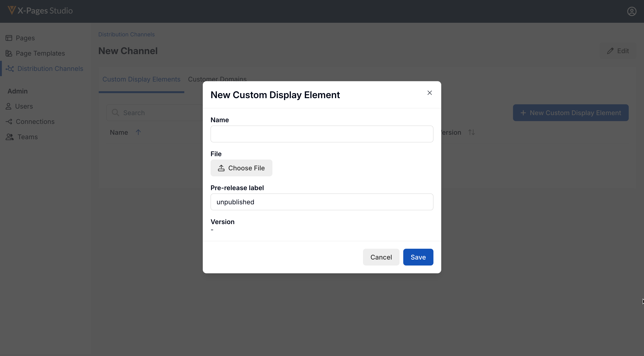The image size is (644, 356).
Task: Click the X-Pages Studio logo
Action: (40, 10)
